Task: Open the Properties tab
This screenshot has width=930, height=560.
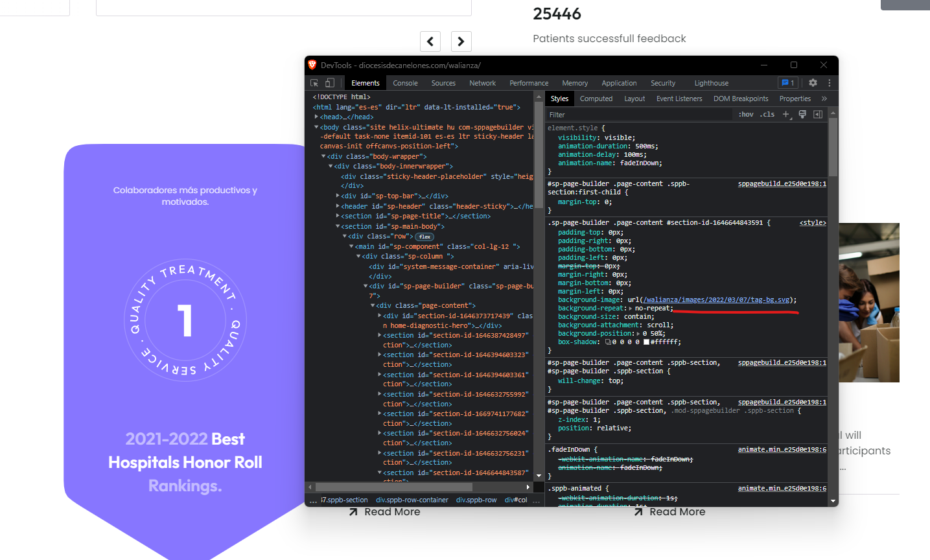Action: [x=795, y=99]
